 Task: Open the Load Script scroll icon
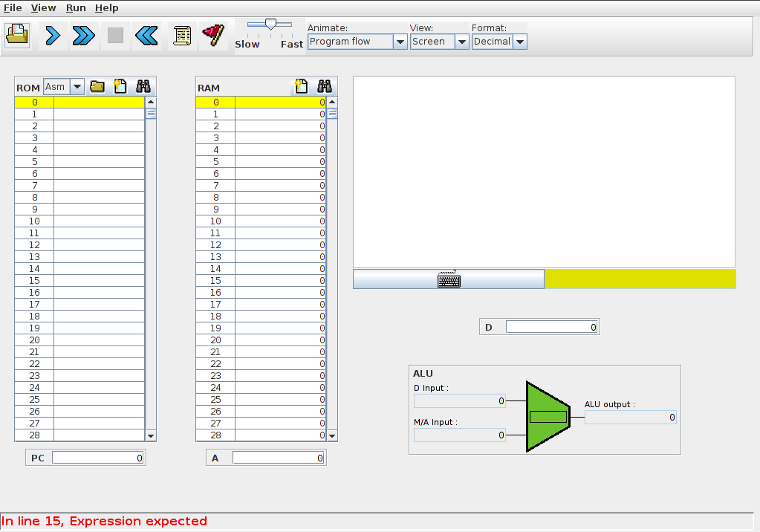coord(181,35)
